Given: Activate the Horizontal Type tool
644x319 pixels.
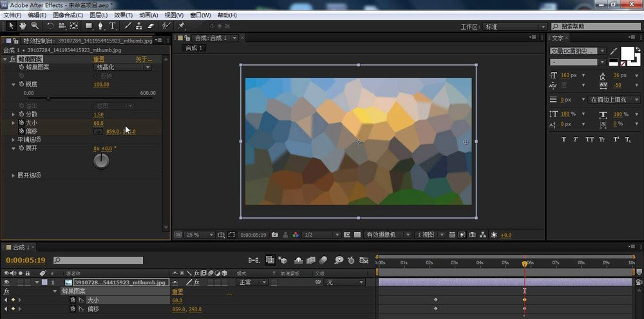Looking at the screenshot, I should tap(113, 26).
